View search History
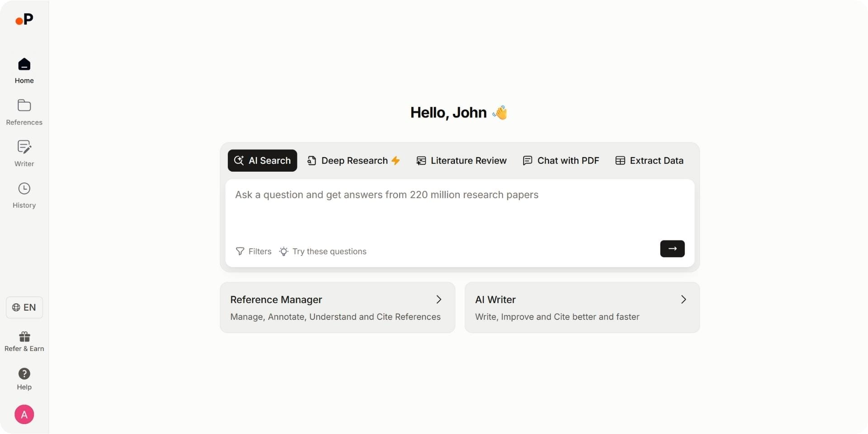Viewport: 868px width, 434px height. tap(24, 195)
